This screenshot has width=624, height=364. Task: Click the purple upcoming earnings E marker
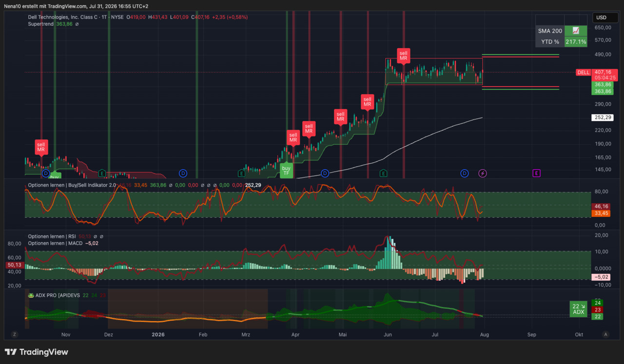point(536,173)
